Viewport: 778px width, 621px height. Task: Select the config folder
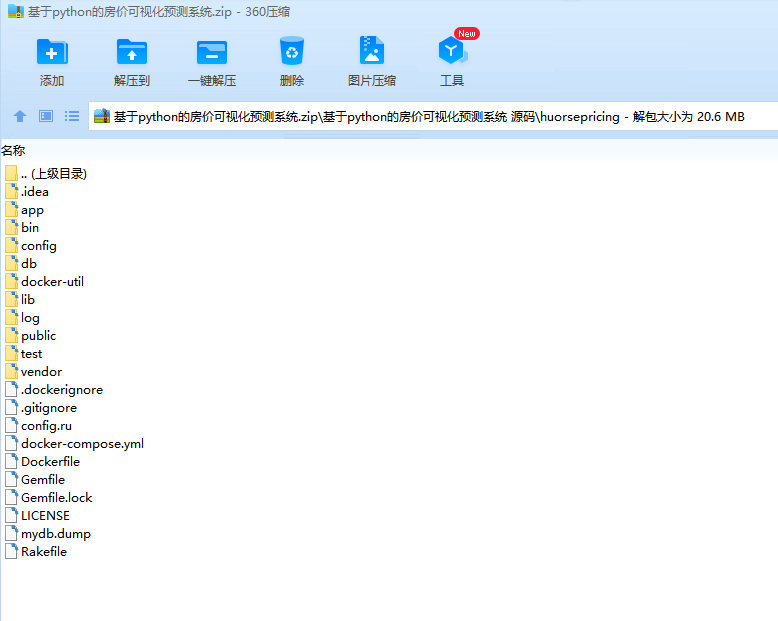tap(31, 246)
